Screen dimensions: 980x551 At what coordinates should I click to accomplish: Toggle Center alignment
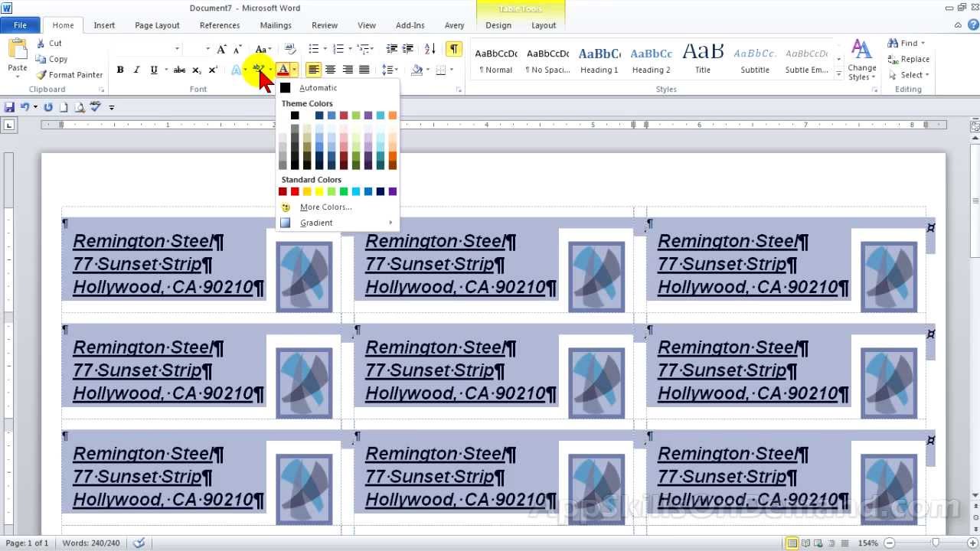click(x=330, y=70)
